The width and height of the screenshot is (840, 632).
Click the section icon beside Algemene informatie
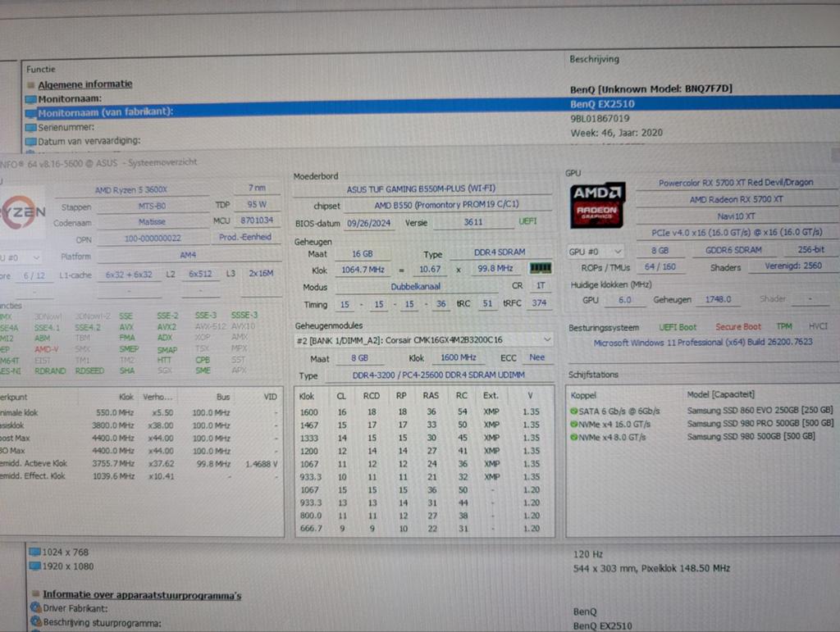(31, 84)
